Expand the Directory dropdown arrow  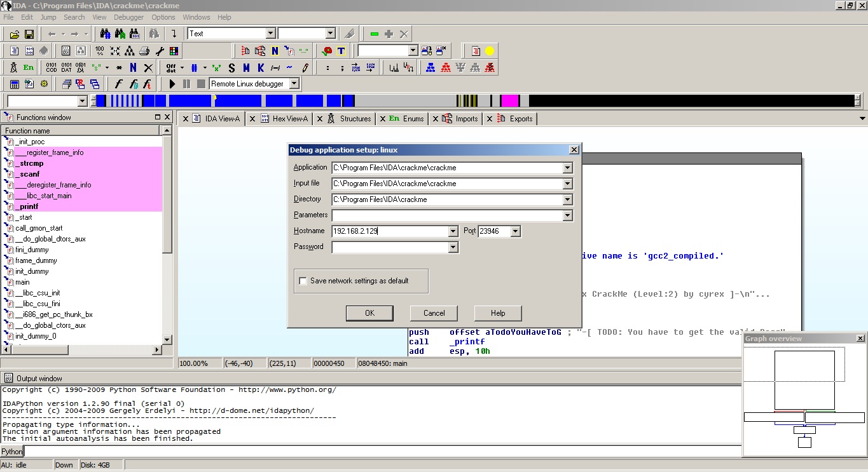(x=567, y=199)
